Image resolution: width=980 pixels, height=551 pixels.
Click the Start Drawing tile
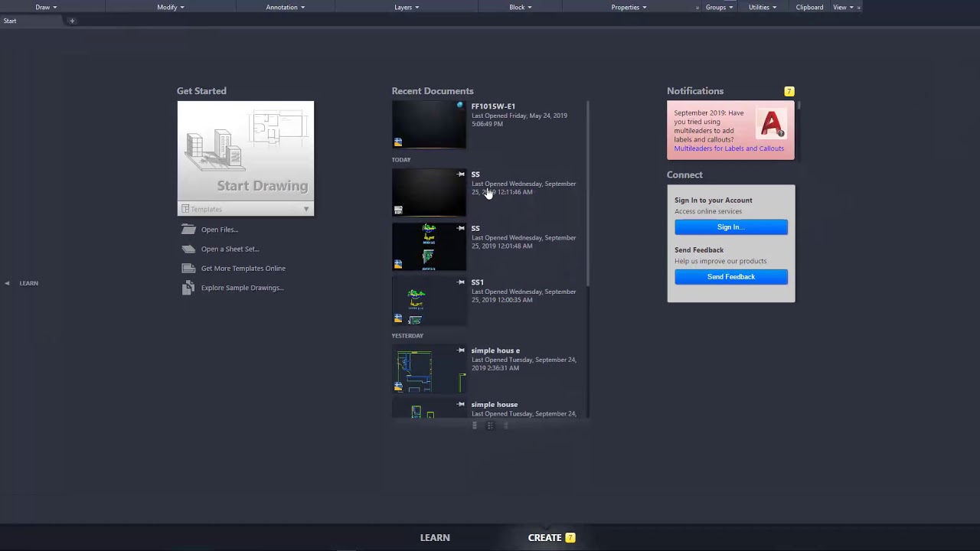pos(246,152)
